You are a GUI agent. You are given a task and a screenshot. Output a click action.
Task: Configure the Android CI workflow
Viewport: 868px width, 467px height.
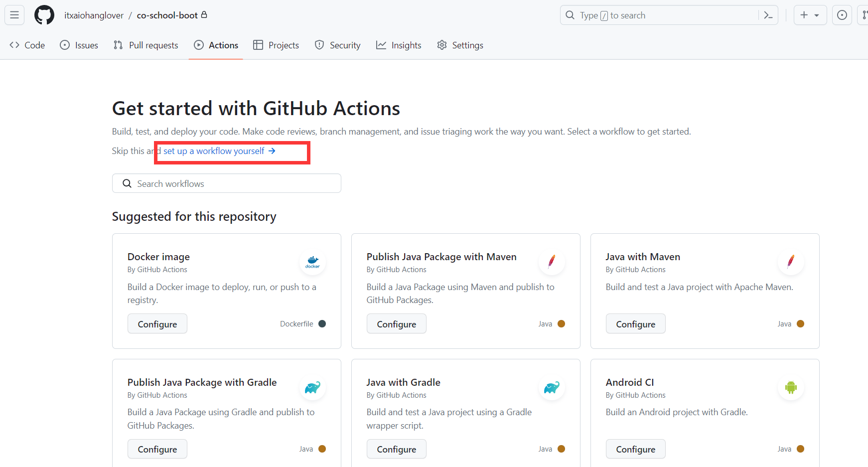[x=636, y=449]
